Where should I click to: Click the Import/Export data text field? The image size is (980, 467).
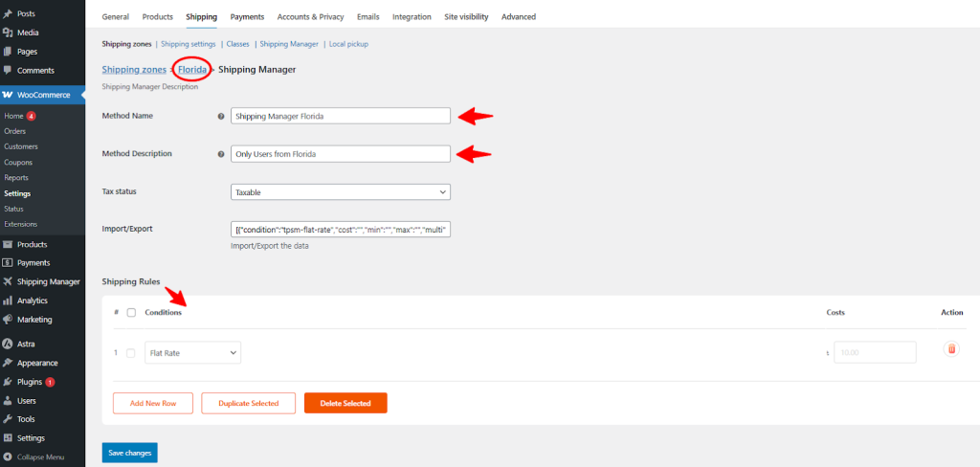[x=340, y=230]
